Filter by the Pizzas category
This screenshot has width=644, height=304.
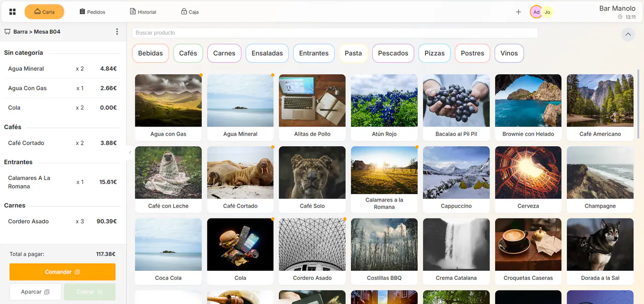click(x=435, y=53)
